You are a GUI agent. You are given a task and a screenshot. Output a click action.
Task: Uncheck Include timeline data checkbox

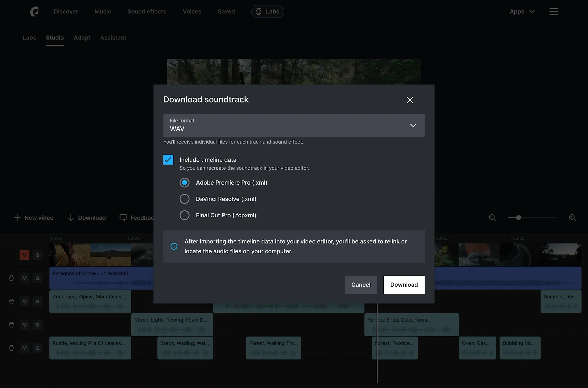(x=168, y=160)
